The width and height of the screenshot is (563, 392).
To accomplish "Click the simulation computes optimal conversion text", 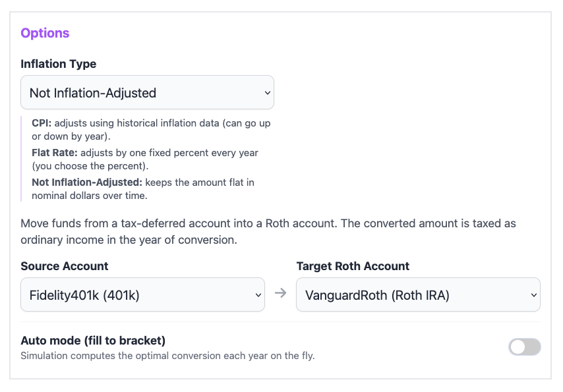I will (x=167, y=356).
